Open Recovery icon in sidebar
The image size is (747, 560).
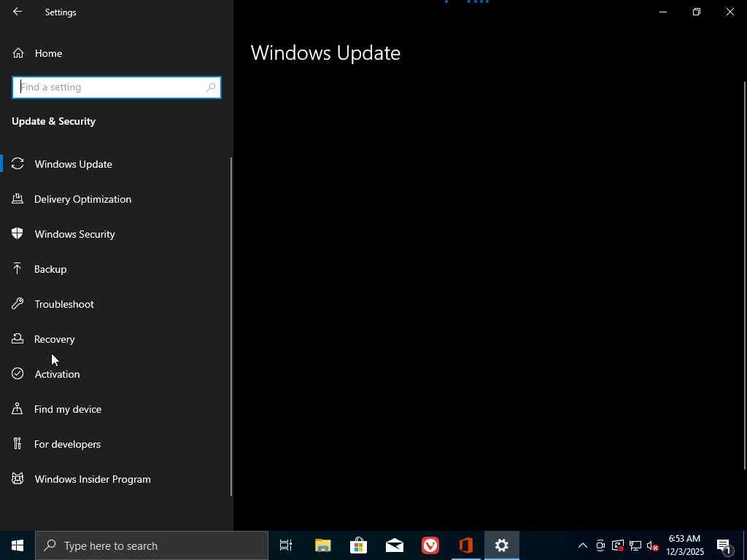click(18, 338)
